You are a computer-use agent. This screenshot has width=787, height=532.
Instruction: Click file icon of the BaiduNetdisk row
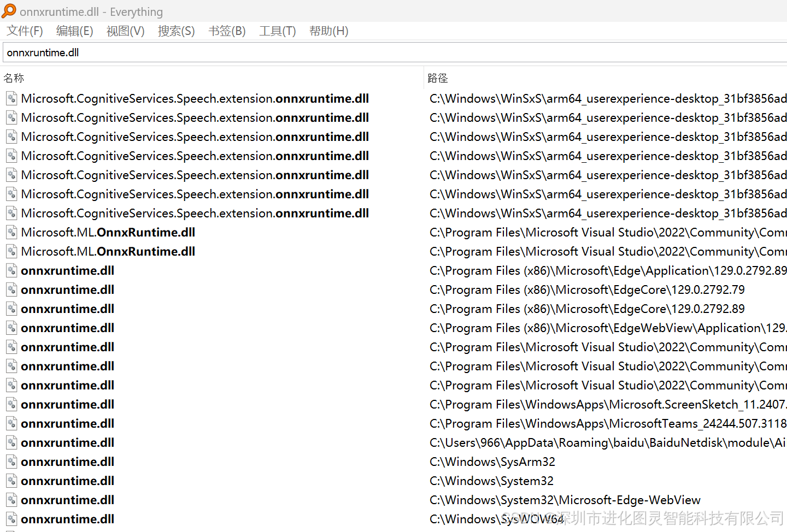coord(11,442)
